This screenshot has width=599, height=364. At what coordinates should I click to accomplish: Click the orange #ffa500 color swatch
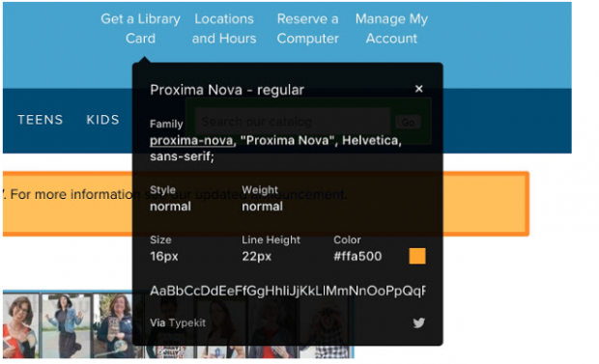pos(417,256)
